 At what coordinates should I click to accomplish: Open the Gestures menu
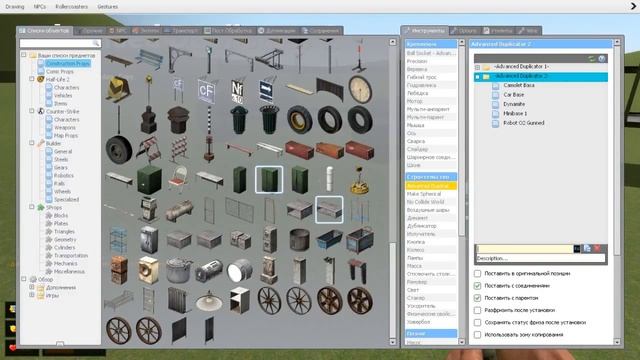(x=108, y=7)
